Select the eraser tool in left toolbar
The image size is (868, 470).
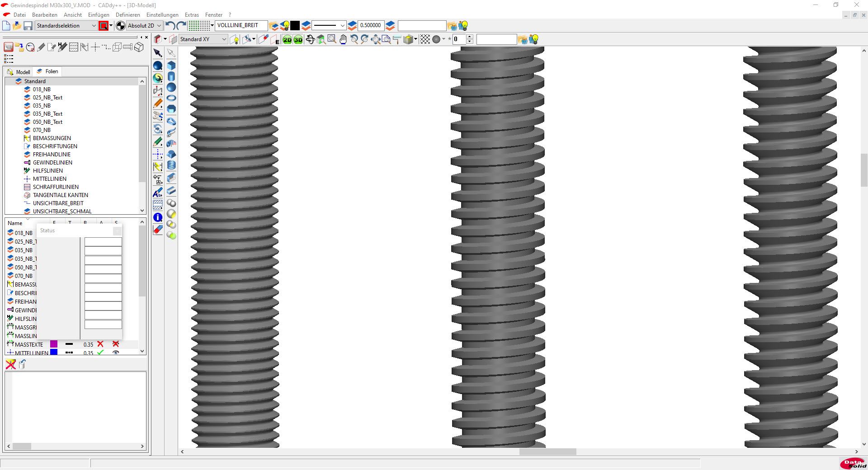[x=158, y=230]
